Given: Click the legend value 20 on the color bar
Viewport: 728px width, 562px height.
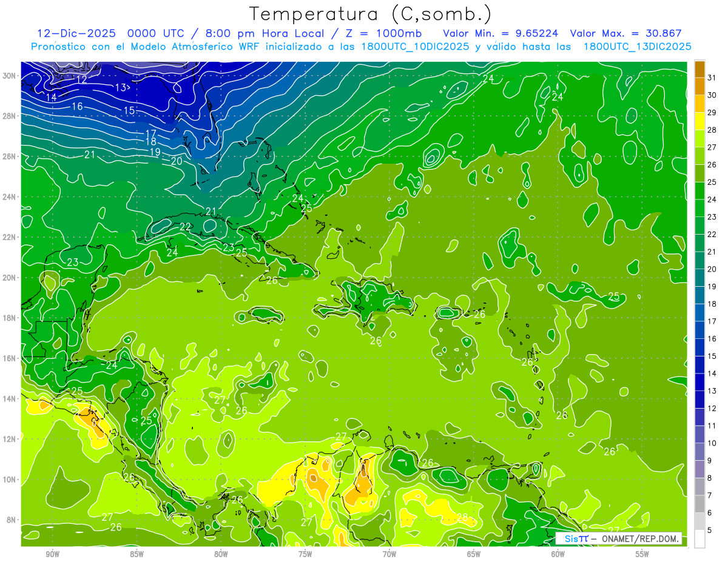Looking at the screenshot, I should coord(712,269).
